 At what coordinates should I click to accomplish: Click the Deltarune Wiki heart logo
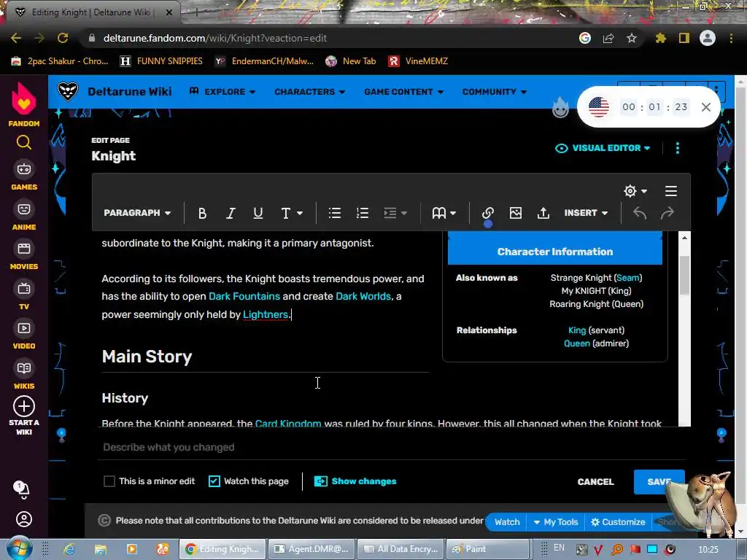point(68,91)
